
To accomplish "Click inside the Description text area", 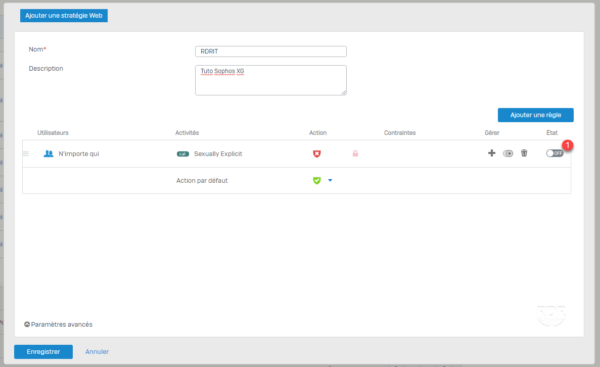I will pos(271,80).
